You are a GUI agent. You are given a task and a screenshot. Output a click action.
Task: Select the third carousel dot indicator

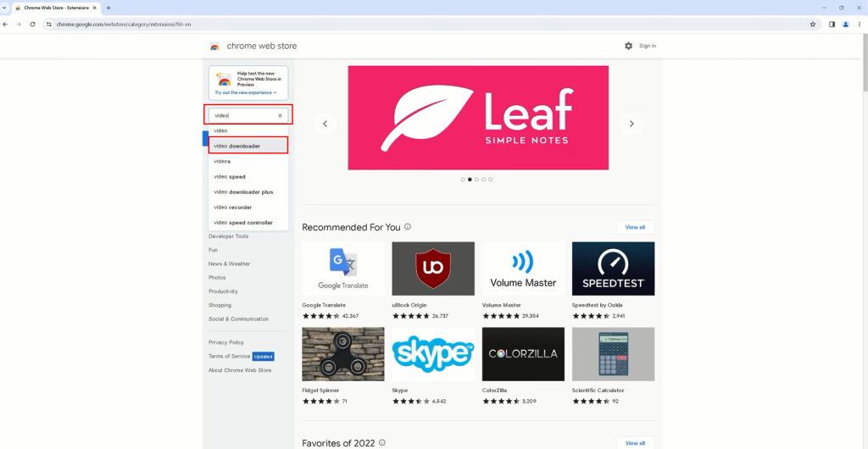pyautogui.click(x=476, y=180)
